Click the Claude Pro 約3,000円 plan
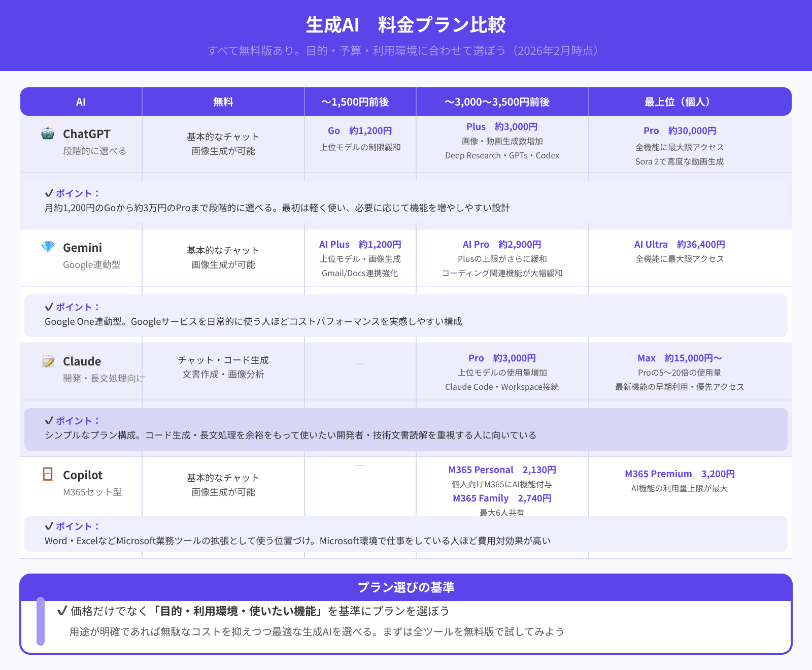Viewport: 812px width, 670px height. pyautogui.click(x=502, y=358)
